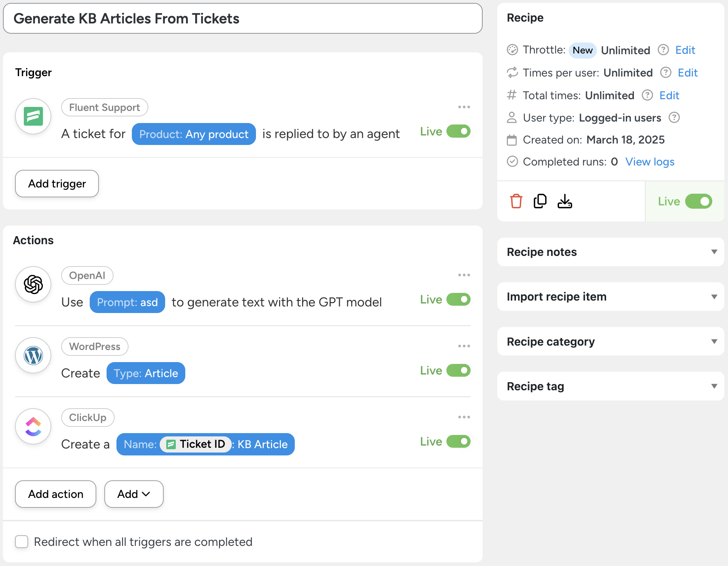Open the Fluent Support trigger options menu
The height and width of the screenshot is (566, 728).
464,107
